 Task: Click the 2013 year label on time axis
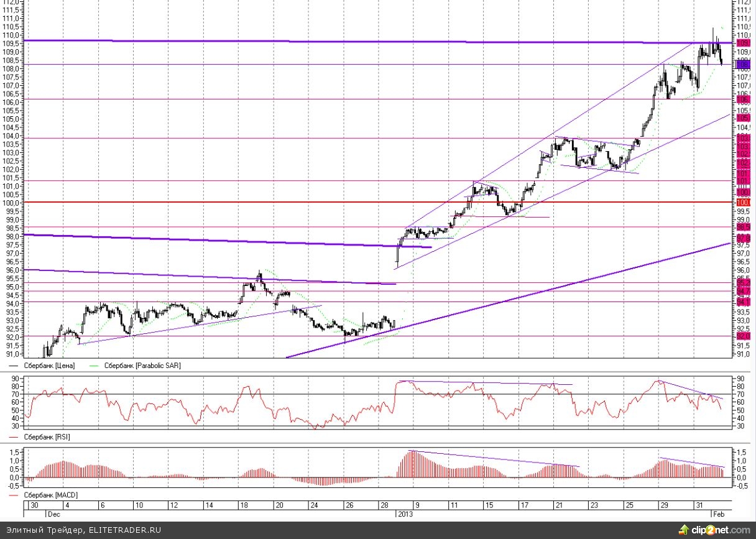point(405,514)
